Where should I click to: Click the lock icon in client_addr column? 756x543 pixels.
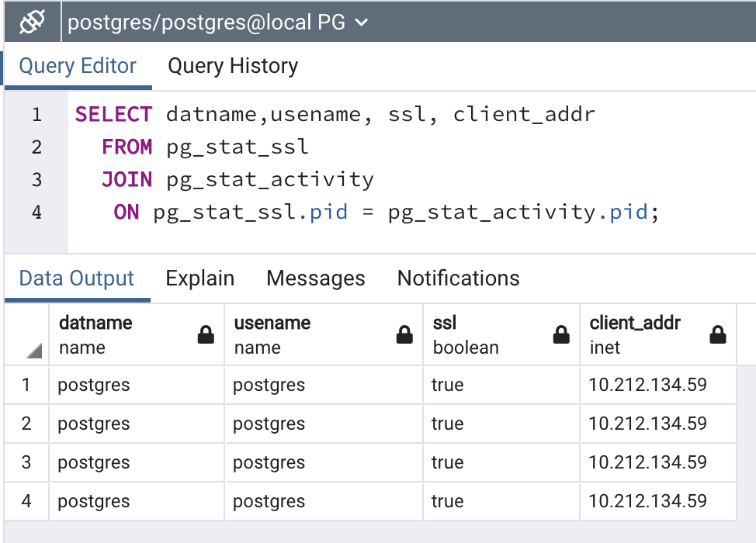pos(718,334)
